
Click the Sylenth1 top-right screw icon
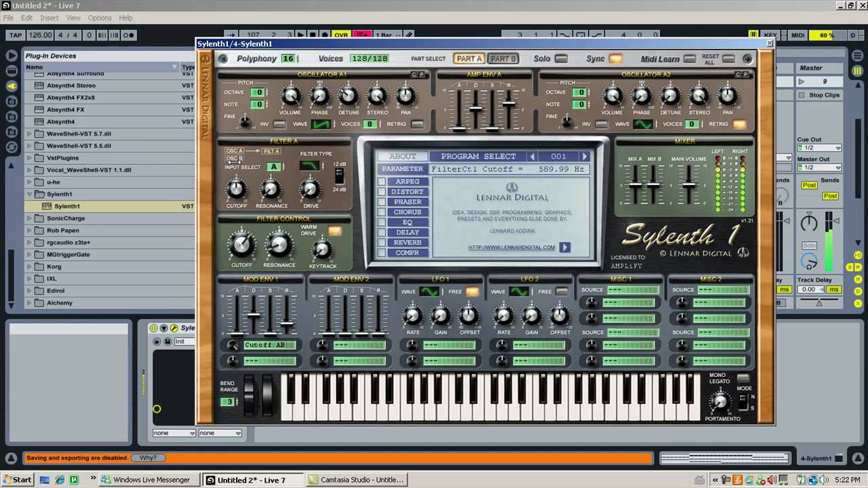(747, 59)
